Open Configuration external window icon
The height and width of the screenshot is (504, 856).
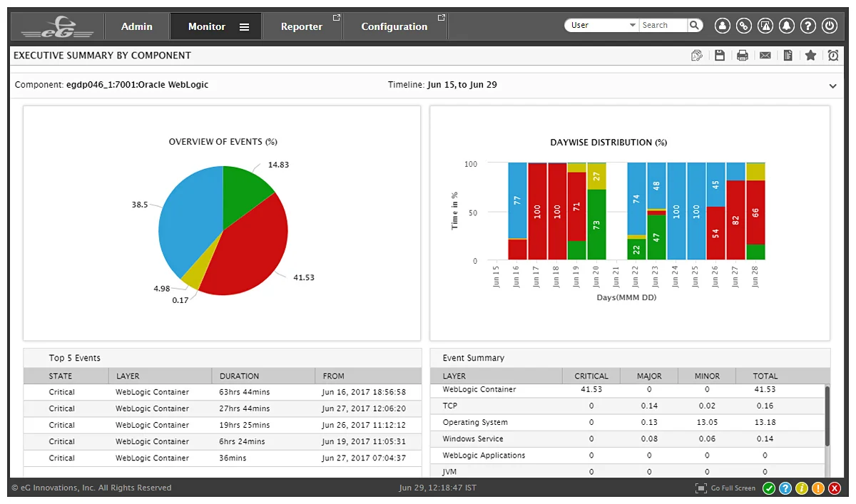442,17
